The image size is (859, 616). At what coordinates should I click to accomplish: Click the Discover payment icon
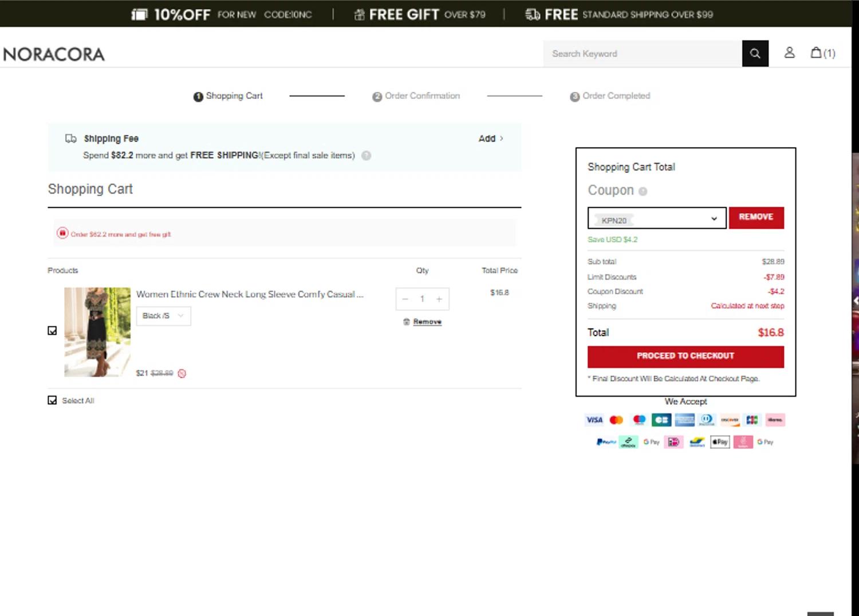click(x=730, y=420)
